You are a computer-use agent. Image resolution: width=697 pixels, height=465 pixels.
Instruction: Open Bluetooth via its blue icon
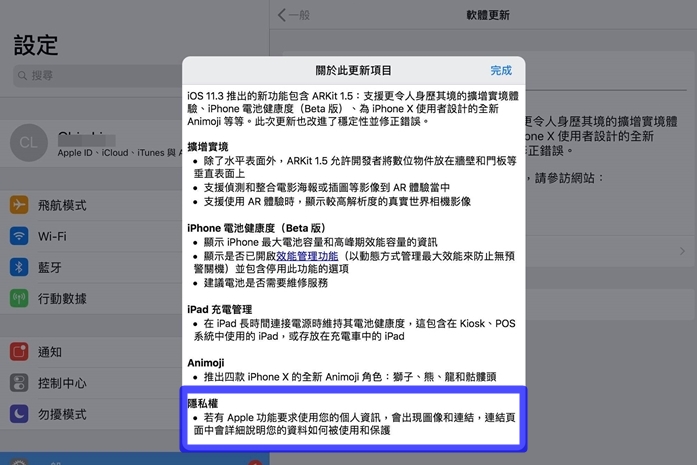(x=19, y=267)
